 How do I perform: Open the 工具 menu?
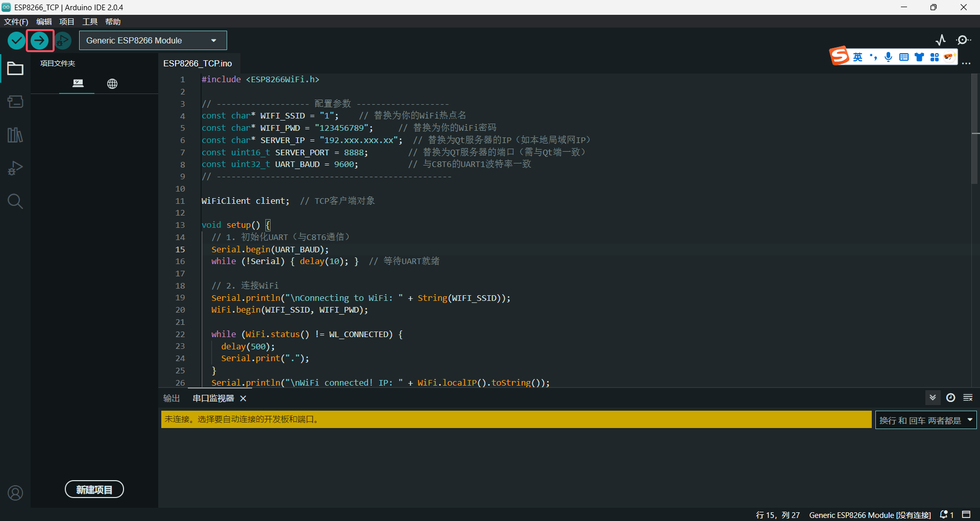click(x=90, y=21)
